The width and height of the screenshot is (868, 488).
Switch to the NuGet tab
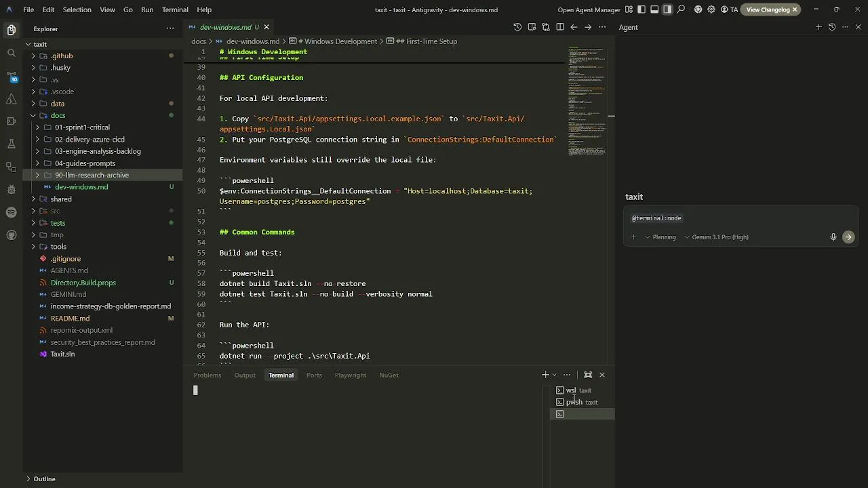point(389,375)
